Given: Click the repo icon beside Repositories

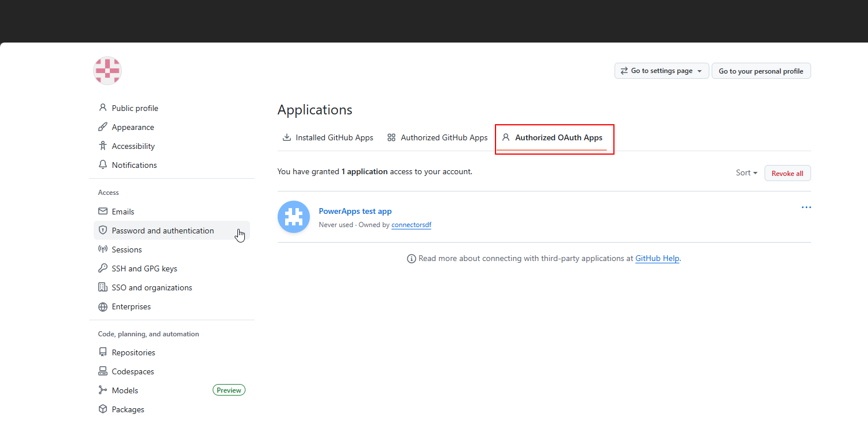Looking at the screenshot, I should [103, 352].
